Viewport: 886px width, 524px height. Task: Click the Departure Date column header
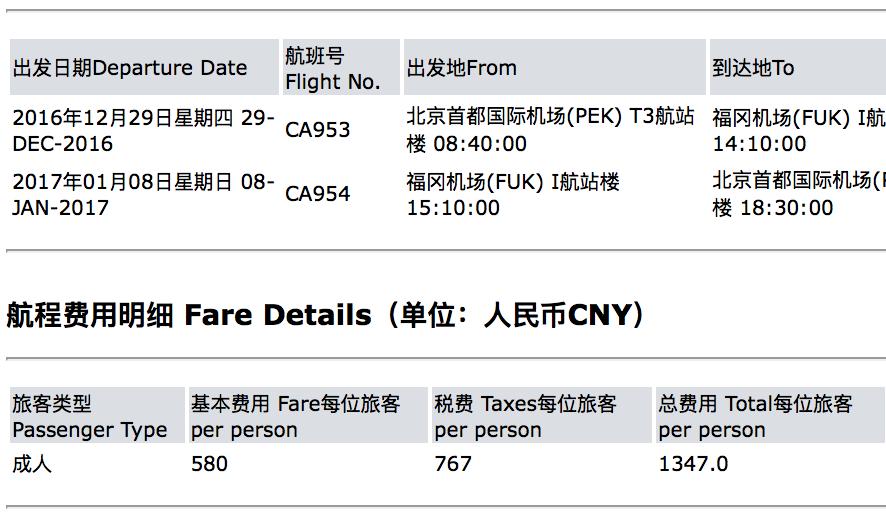tap(130, 68)
